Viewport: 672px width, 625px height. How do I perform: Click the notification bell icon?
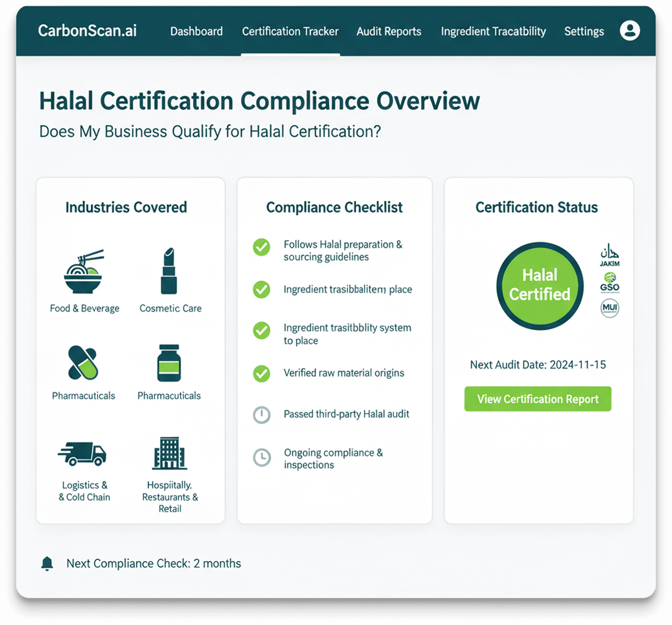(47, 563)
